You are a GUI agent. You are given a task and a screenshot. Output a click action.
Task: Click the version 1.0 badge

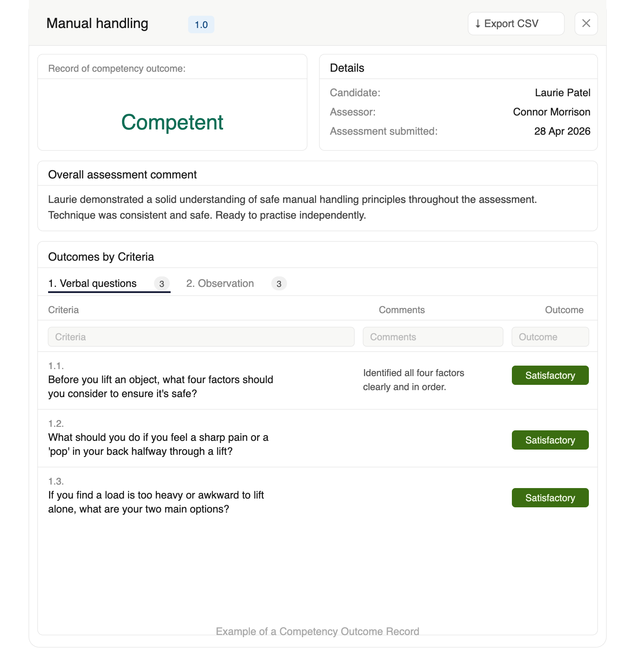click(x=201, y=24)
